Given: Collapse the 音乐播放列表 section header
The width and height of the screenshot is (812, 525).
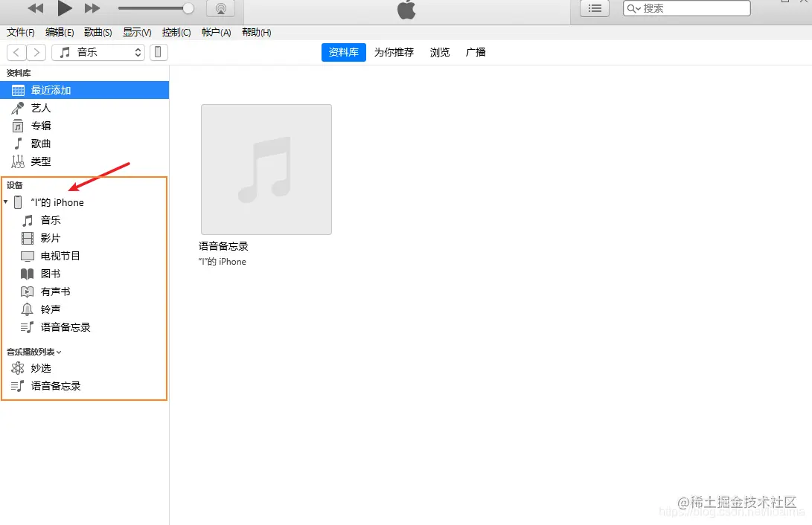Looking at the screenshot, I should (x=34, y=352).
